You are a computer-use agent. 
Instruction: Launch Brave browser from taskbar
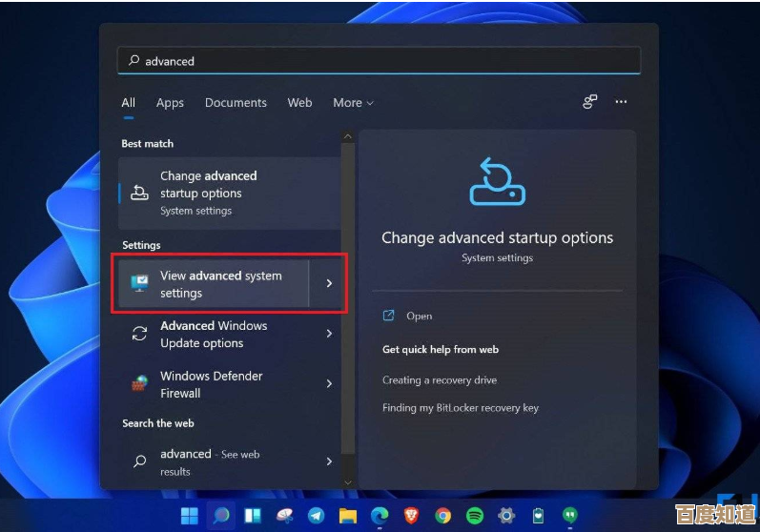pos(411,516)
